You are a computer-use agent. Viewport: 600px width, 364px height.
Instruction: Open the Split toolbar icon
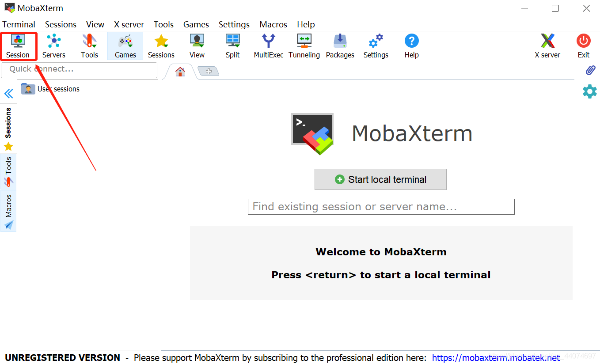coord(233,46)
